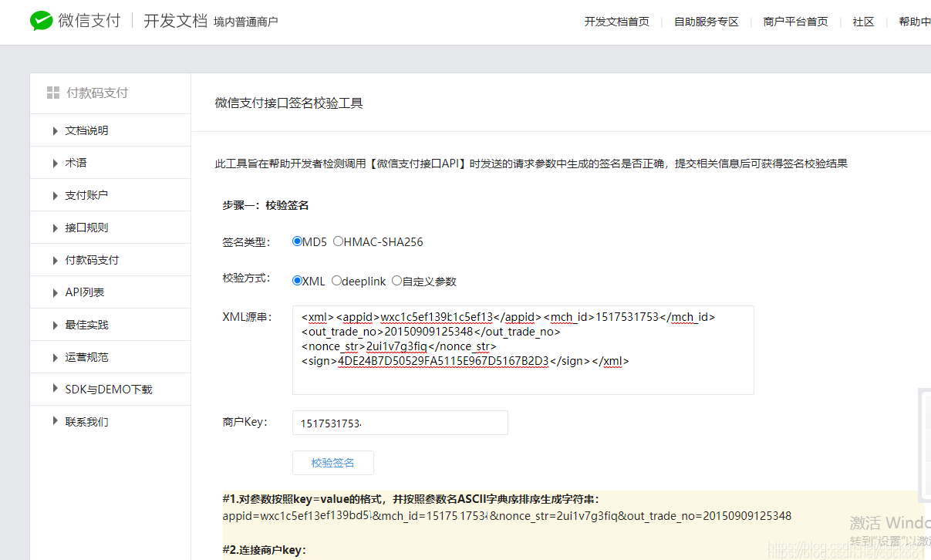Open 商户平台首页 in top navigation
This screenshot has height=560, width=931.
point(795,22)
